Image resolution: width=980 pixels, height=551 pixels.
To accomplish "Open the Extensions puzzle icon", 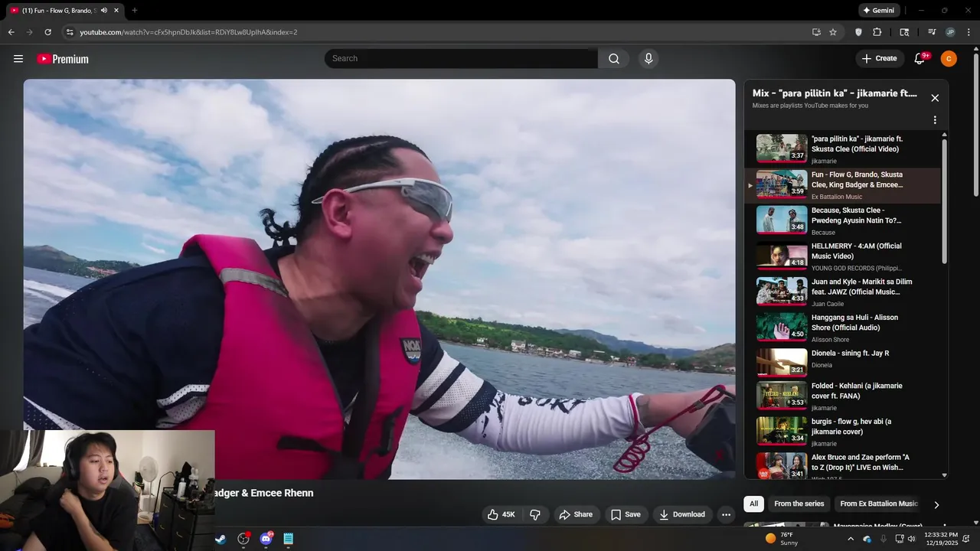I will [877, 32].
